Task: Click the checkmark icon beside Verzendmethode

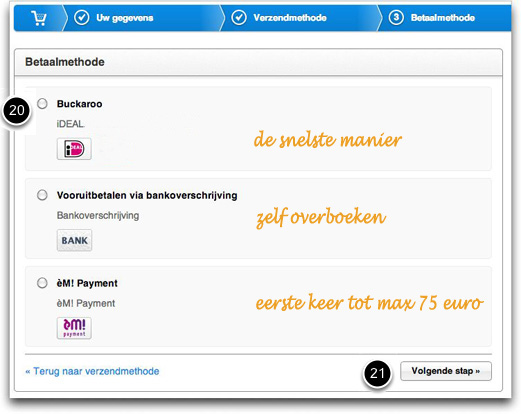Action: (239, 18)
